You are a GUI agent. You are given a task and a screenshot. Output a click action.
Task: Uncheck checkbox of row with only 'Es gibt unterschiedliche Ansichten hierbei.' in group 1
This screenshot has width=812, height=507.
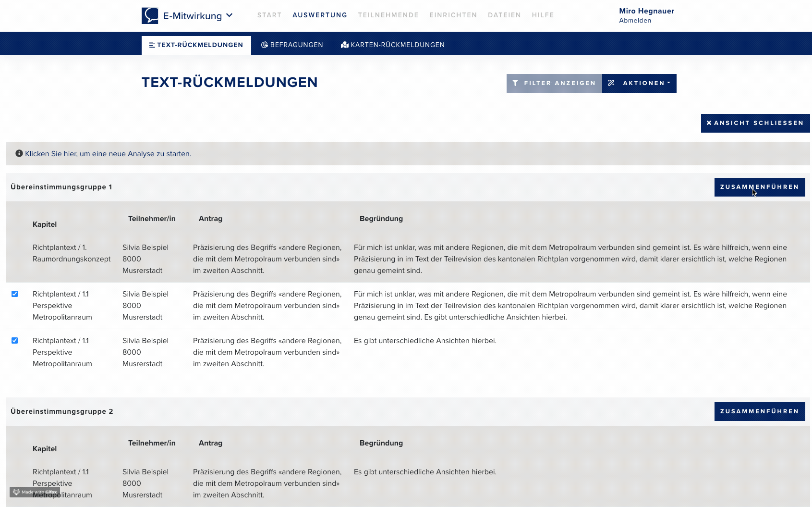point(14,341)
